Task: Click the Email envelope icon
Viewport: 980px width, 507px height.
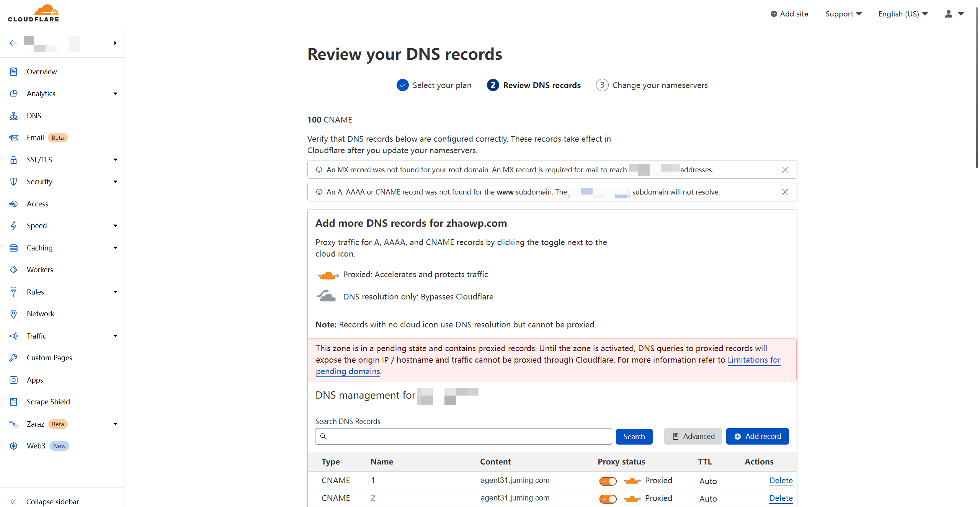Action: pos(14,138)
